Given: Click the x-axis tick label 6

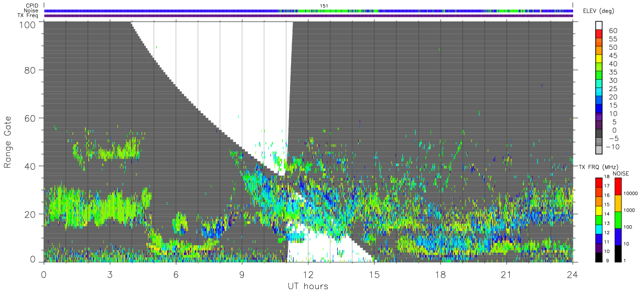Looking at the screenshot, I should pos(176,274).
